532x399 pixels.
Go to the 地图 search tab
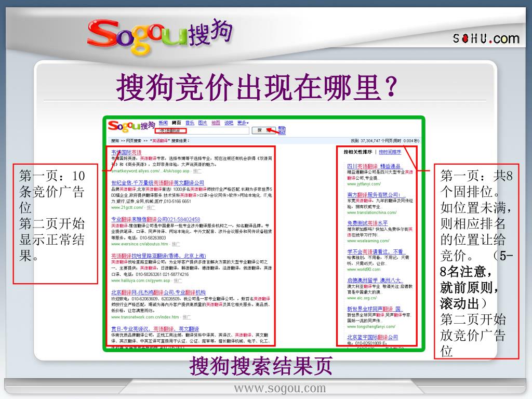pyautogui.click(x=216, y=123)
